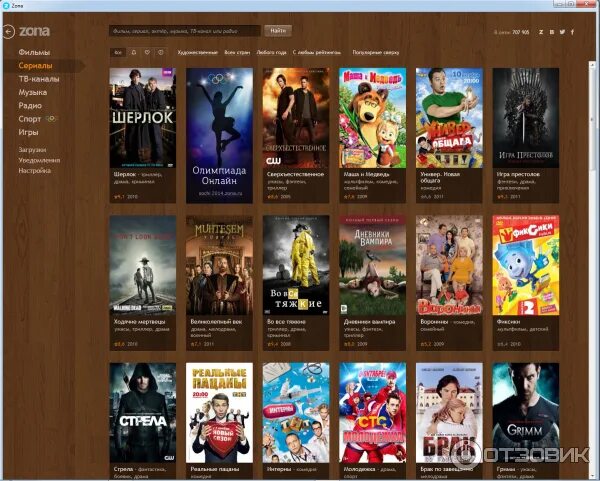Click the Дневники вампира title text
The height and width of the screenshot is (481, 600).
coord(369,322)
